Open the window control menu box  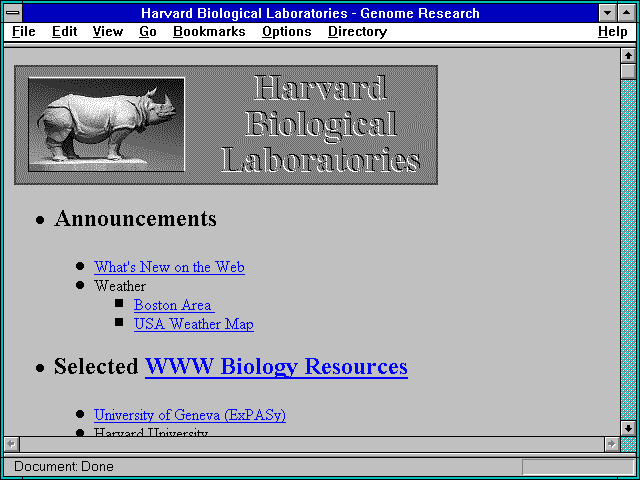tap(13, 13)
